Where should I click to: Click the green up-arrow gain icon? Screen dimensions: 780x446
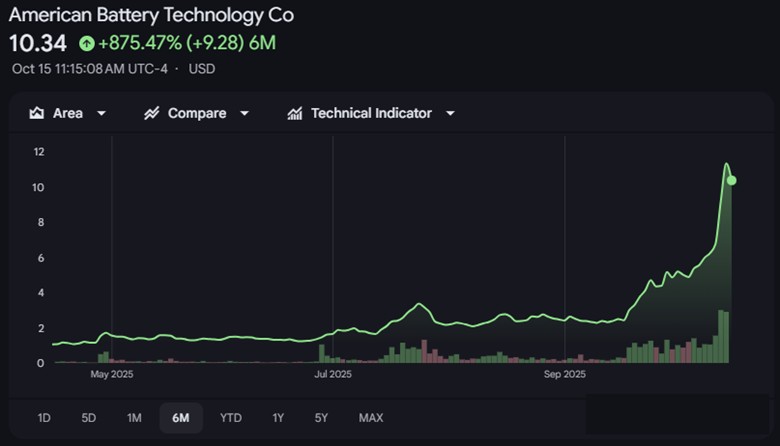coord(87,43)
